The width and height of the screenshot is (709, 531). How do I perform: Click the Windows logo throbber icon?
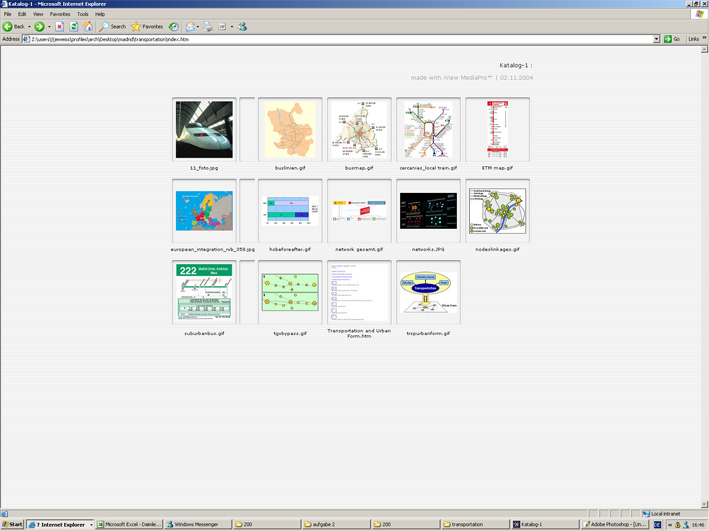click(700, 14)
